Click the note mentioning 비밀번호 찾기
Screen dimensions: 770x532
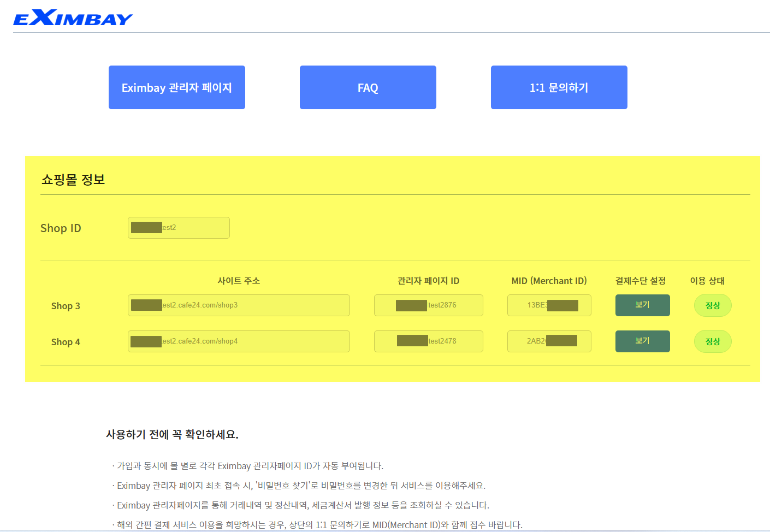pos(299,486)
